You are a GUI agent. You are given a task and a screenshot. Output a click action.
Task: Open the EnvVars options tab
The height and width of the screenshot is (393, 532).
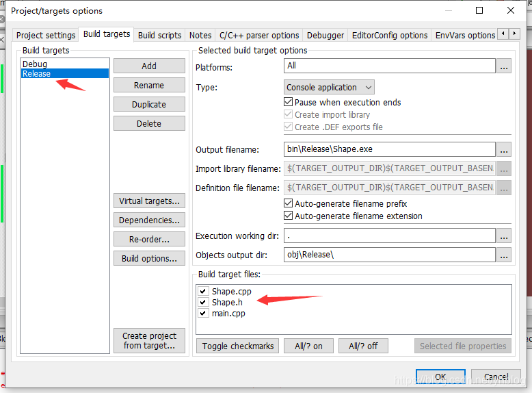point(465,36)
